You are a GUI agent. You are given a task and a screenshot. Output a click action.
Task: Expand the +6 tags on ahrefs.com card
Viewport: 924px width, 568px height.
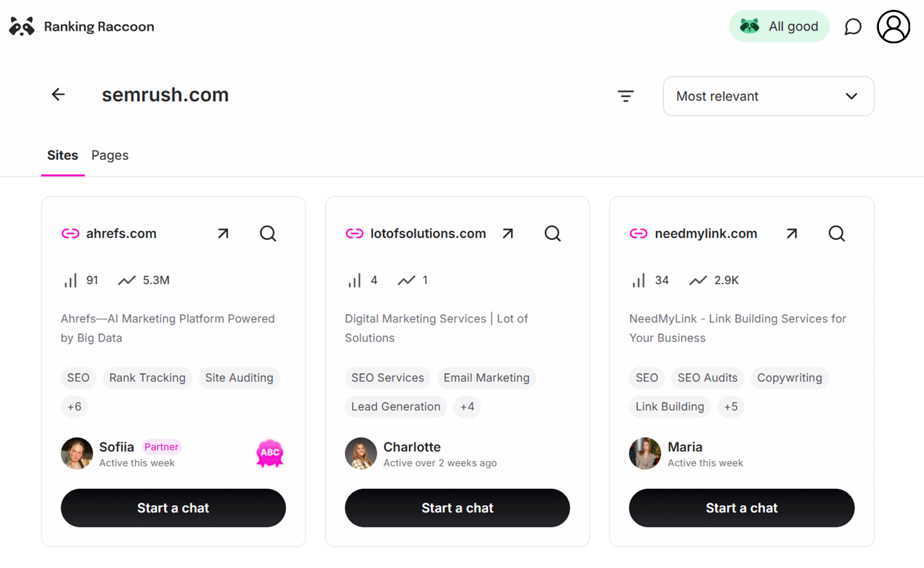click(74, 407)
